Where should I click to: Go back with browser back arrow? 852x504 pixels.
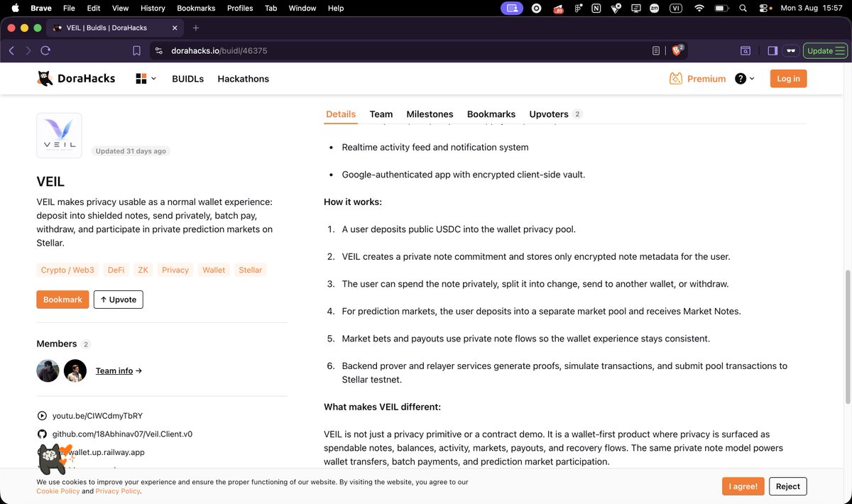[x=11, y=50]
